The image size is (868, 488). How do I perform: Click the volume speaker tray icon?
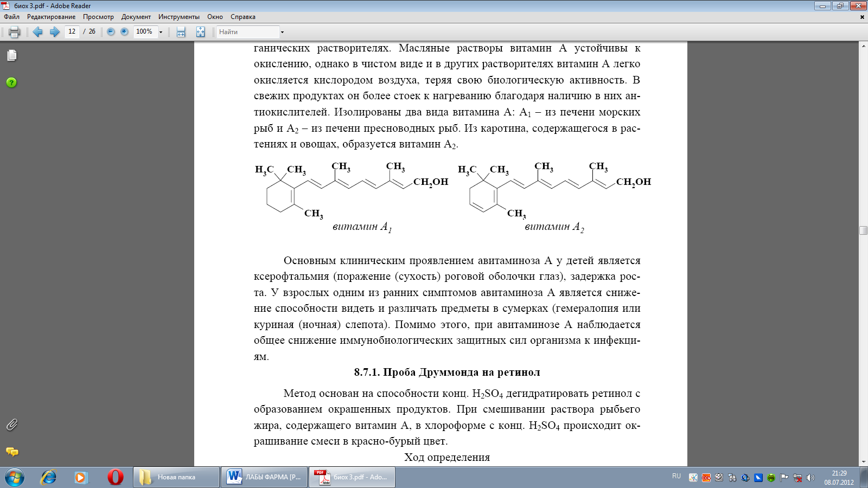(x=810, y=478)
